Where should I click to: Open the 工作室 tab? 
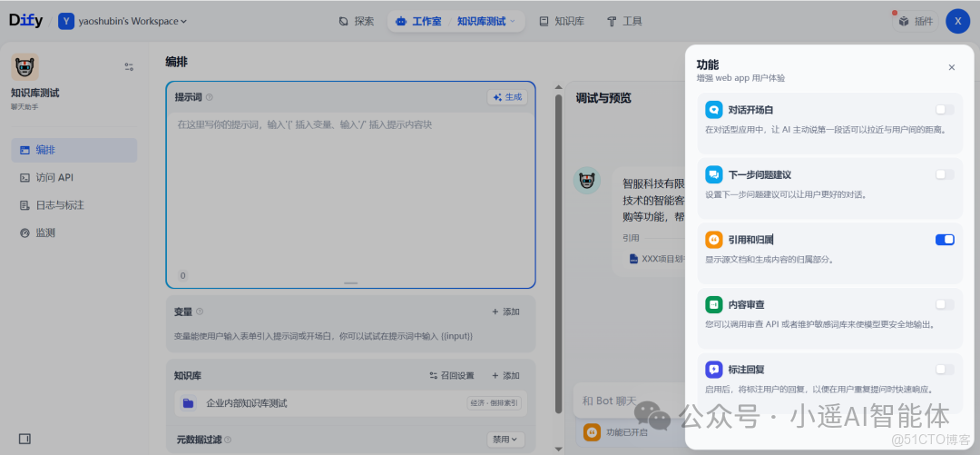pos(418,21)
